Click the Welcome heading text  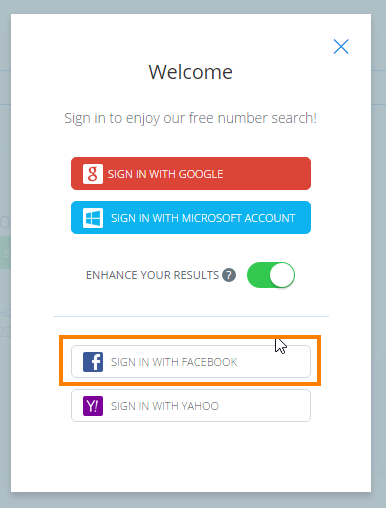click(191, 72)
